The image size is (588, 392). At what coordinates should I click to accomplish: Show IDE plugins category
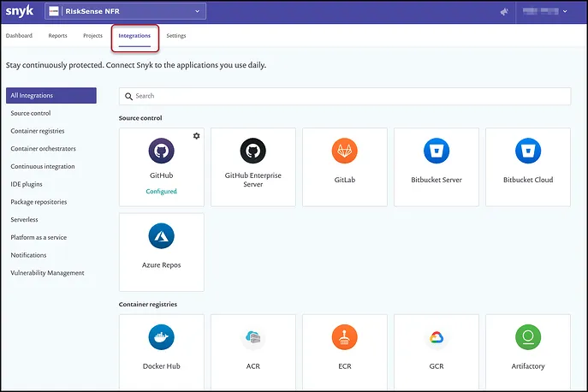click(x=27, y=184)
